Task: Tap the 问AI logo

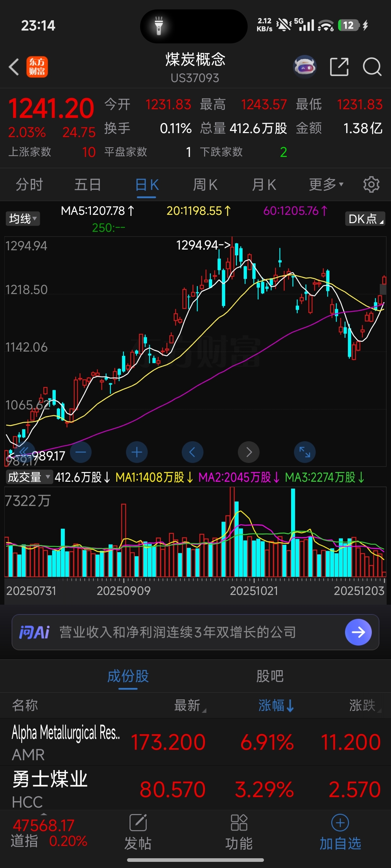Action: (x=34, y=632)
